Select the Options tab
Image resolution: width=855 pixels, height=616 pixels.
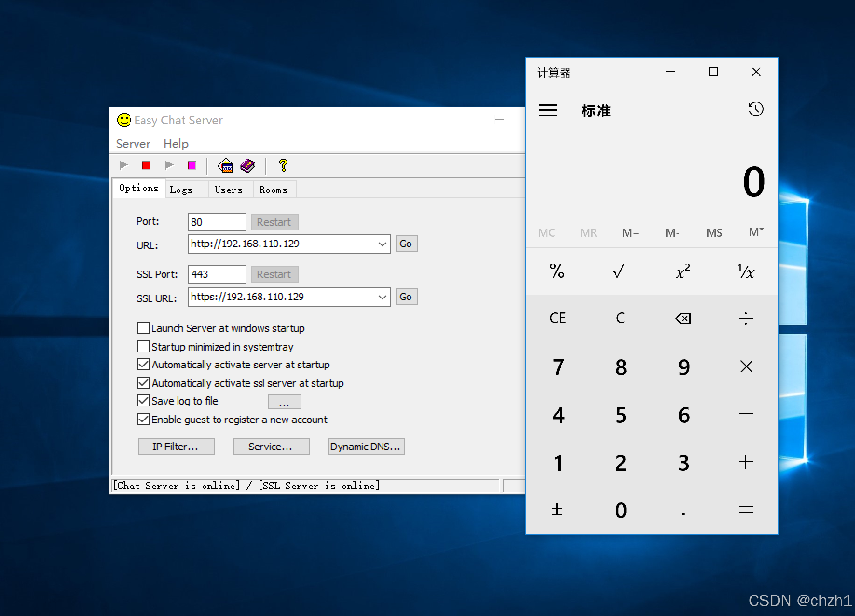pyautogui.click(x=139, y=188)
